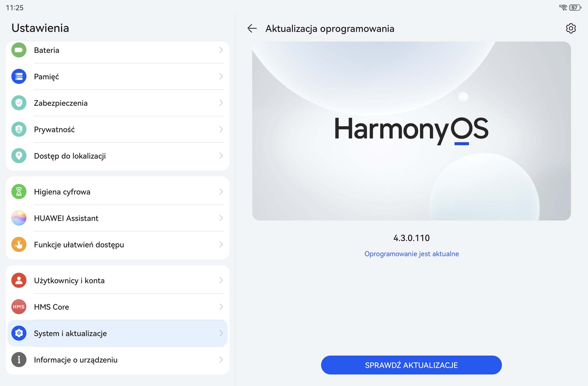
Task: Tap the HUAWEI Assistant colorful icon
Action: click(19, 218)
